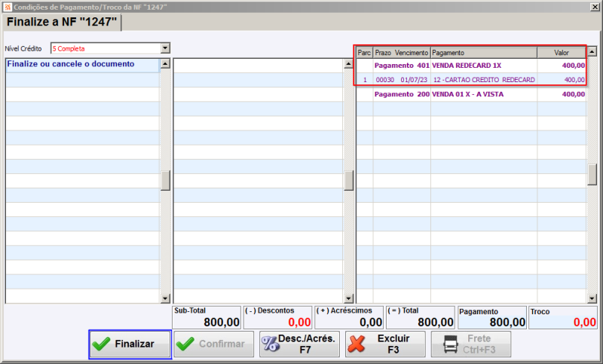The height and width of the screenshot is (364, 603).
Task: Select the Pagamento 200 VENDA 01 X - A VISTA row
Action: coord(471,94)
